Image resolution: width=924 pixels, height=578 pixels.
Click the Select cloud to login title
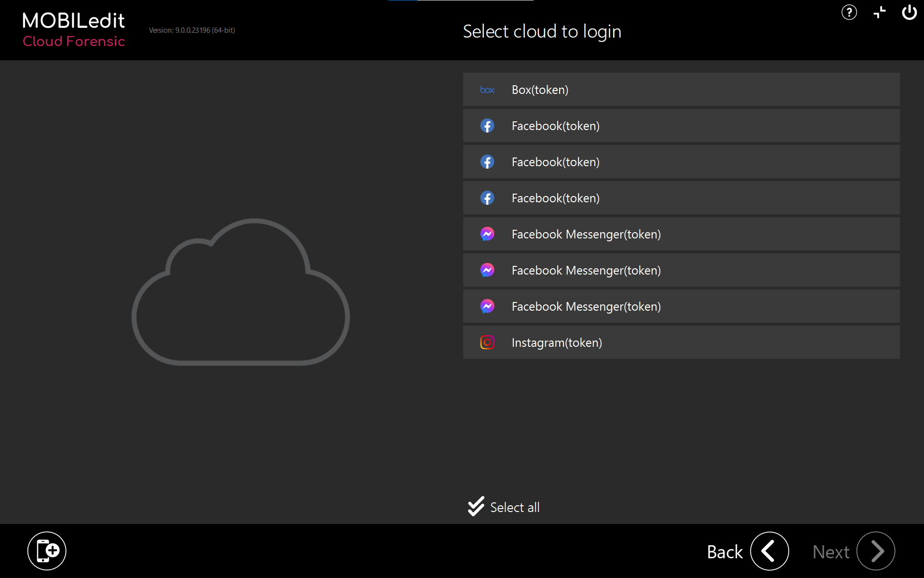point(542,31)
